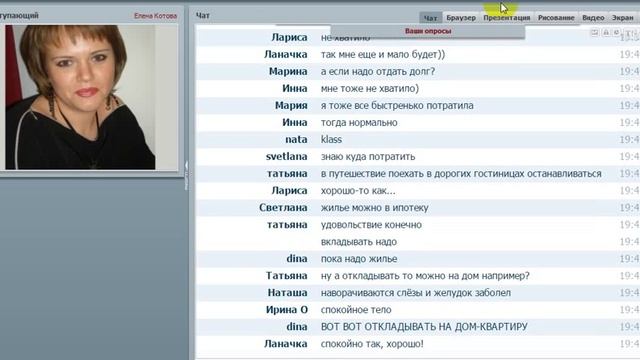
Task: Click the lock icon in chat toolbar
Action: click(x=606, y=32)
